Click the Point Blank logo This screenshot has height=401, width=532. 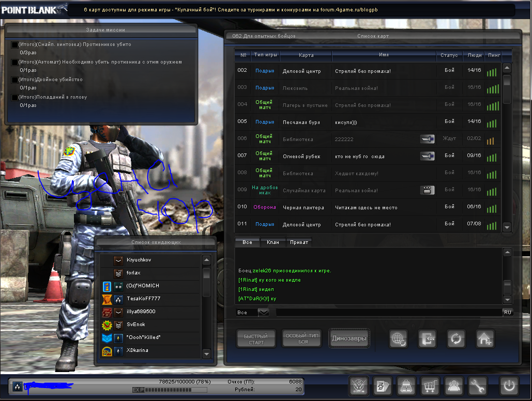33,9
